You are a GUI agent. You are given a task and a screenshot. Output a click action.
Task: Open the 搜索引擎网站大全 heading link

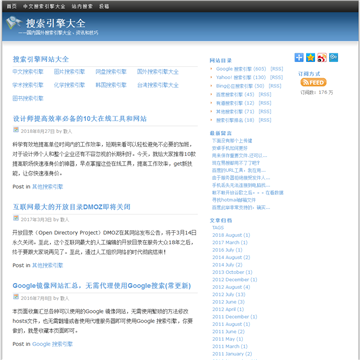coord(41,59)
